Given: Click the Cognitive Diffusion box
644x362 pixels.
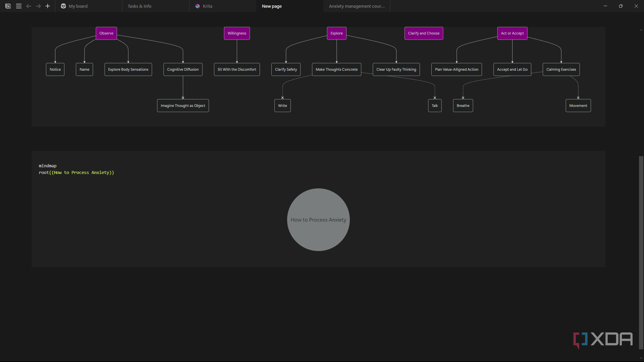Looking at the screenshot, I should point(183,69).
